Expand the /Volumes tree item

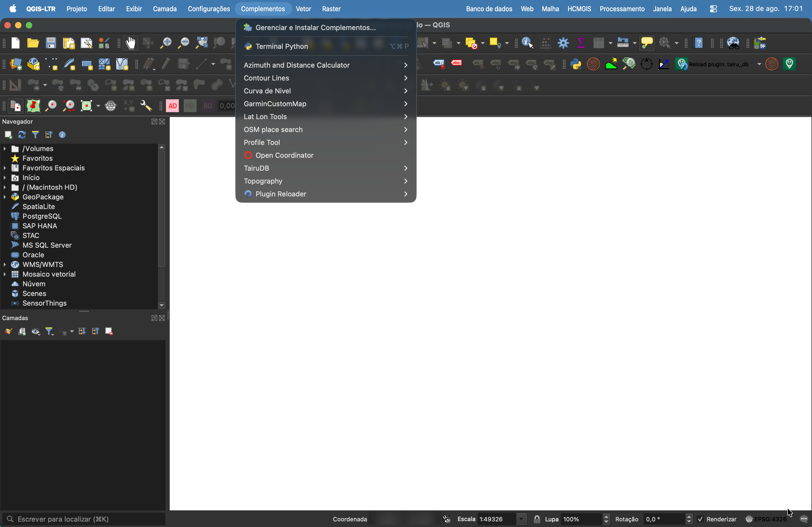click(x=5, y=149)
